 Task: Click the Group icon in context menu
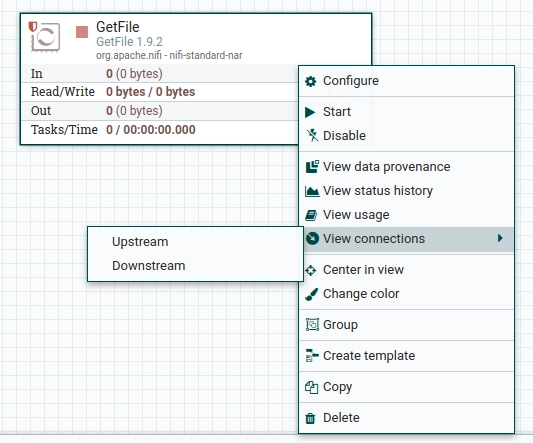312,325
